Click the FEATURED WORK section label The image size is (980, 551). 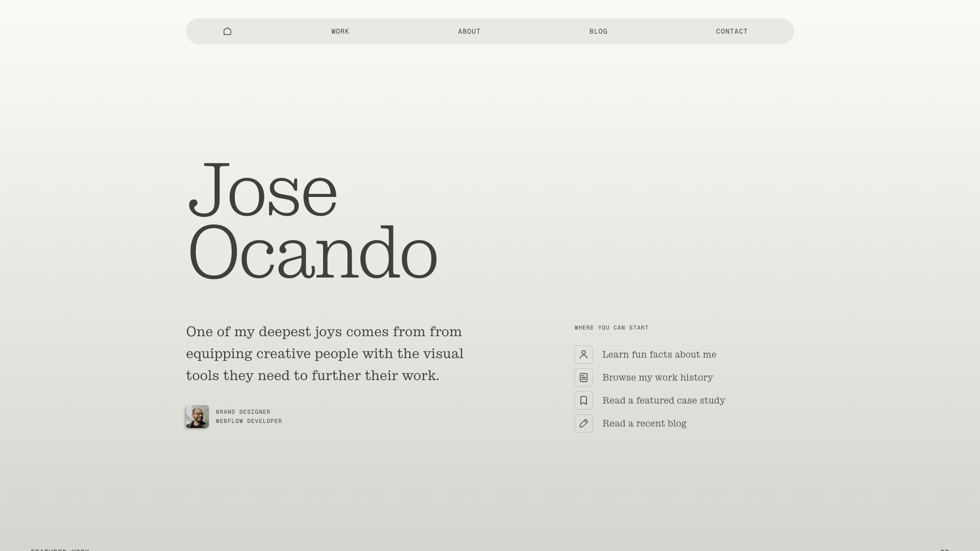pos(60,549)
